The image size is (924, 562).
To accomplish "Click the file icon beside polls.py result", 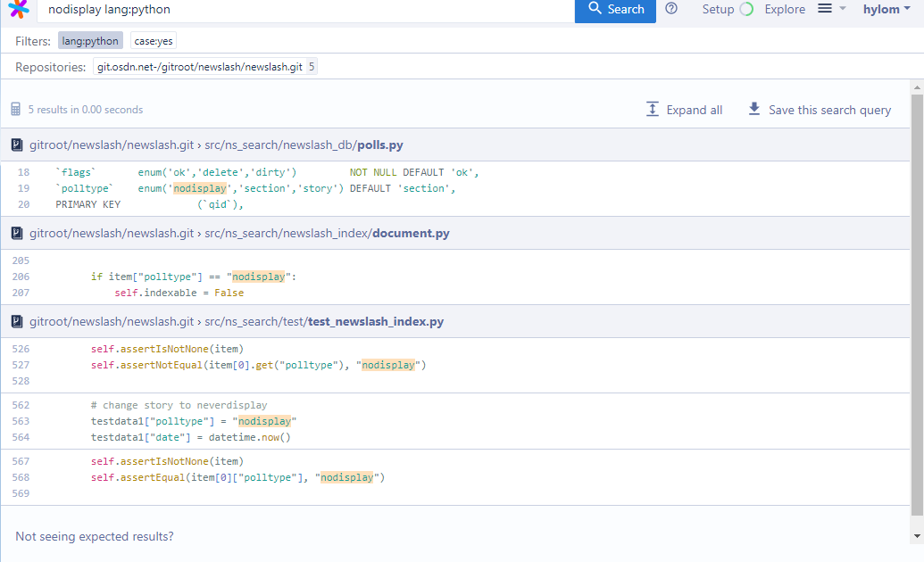I will tap(16, 144).
